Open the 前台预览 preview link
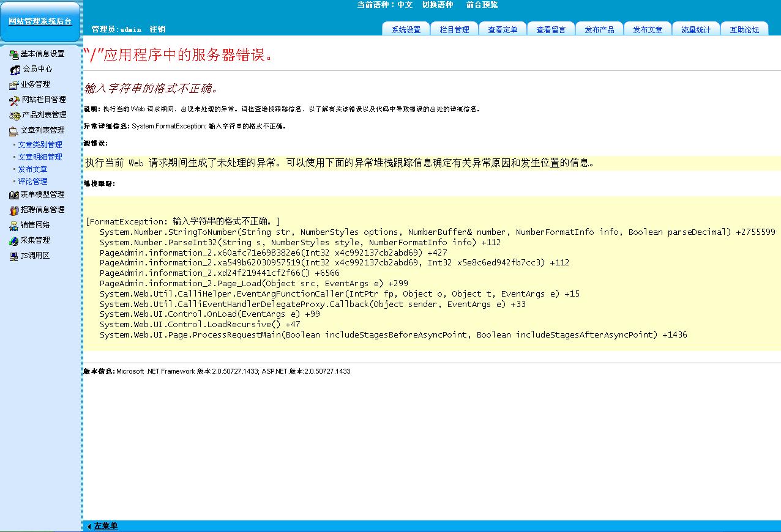 coord(482,5)
